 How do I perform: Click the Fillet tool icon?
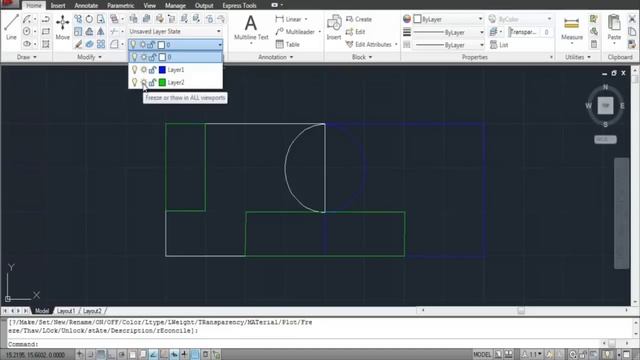[114, 44]
